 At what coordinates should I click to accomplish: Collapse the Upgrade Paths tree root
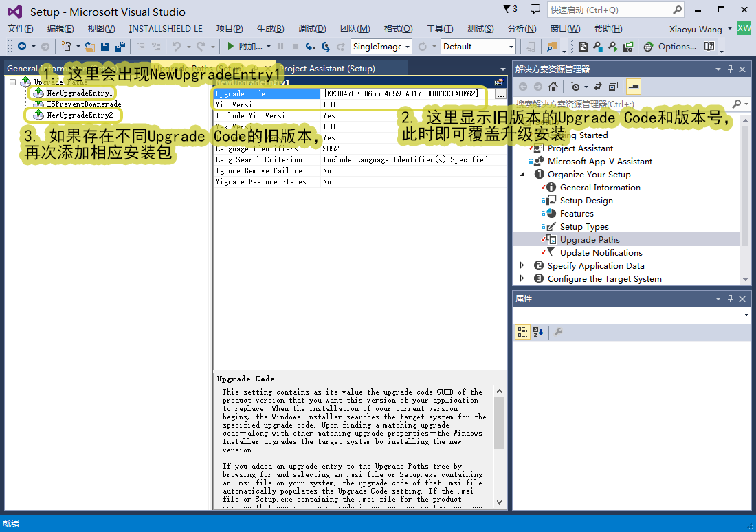pyautogui.click(x=12, y=82)
